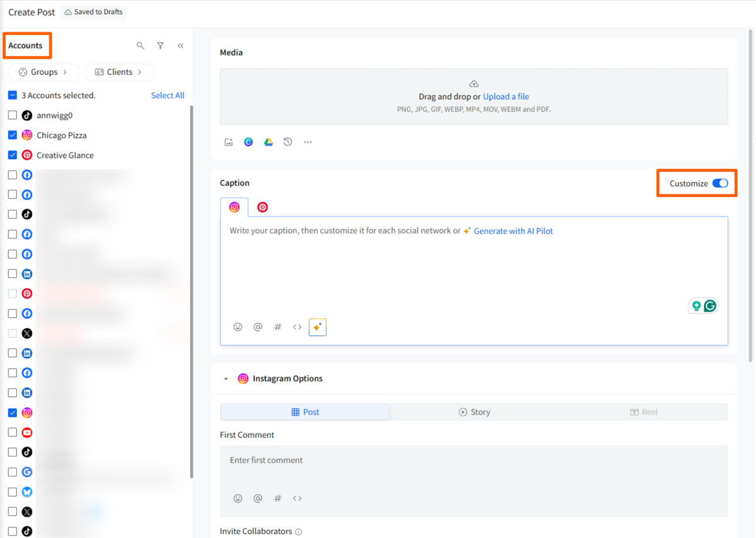This screenshot has width=756, height=538.
Task: Add a mention in the First Comment field
Action: [x=258, y=498]
